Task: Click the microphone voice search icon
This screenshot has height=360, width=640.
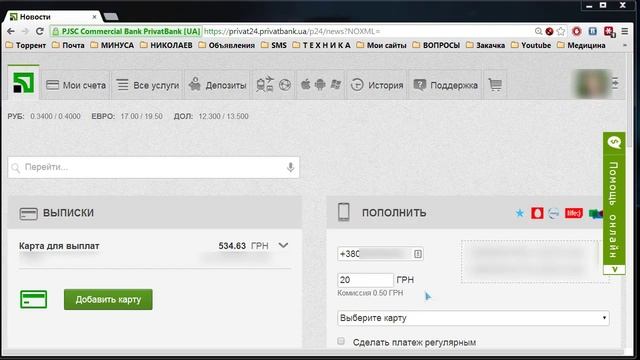Action: [x=290, y=167]
